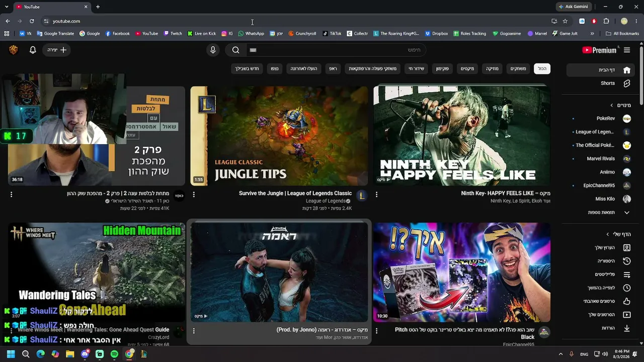Screen dimensions: 644x362
Task: Open the League of Legends channel avatar
Action: 361,196
